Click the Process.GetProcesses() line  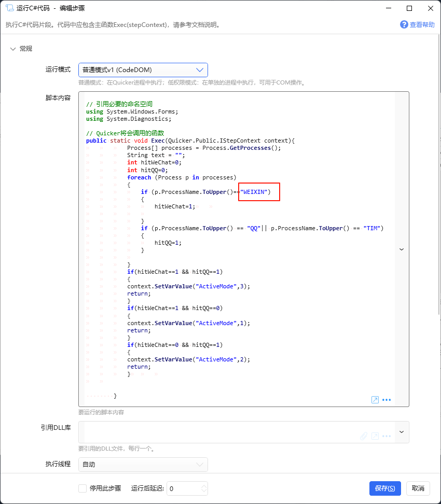click(204, 148)
